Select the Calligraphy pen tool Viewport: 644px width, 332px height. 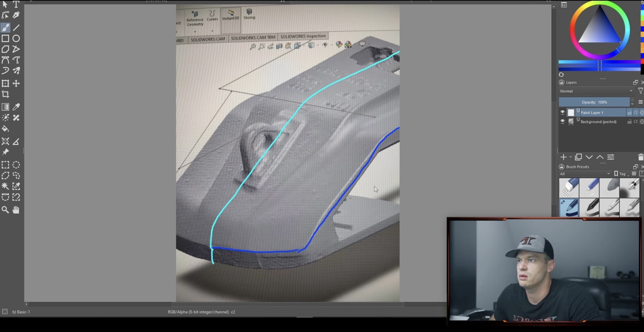[x=16, y=15]
